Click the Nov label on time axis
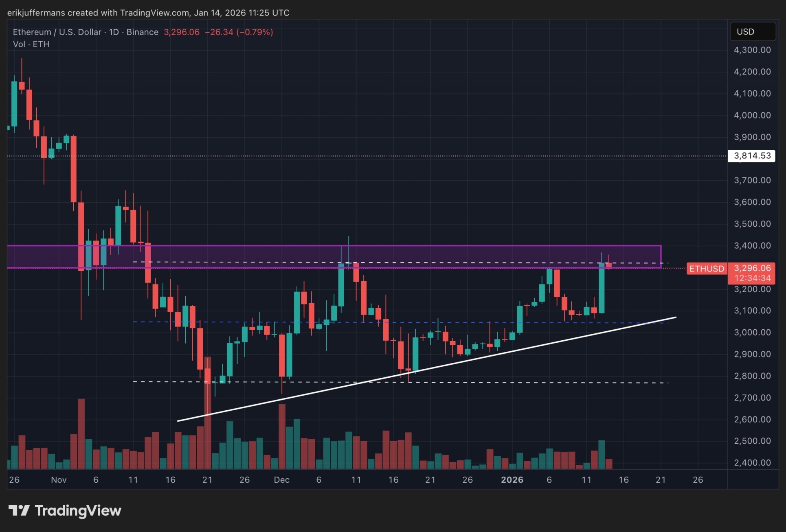This screenshot has width=786, height=532. (x=59, y=480)
